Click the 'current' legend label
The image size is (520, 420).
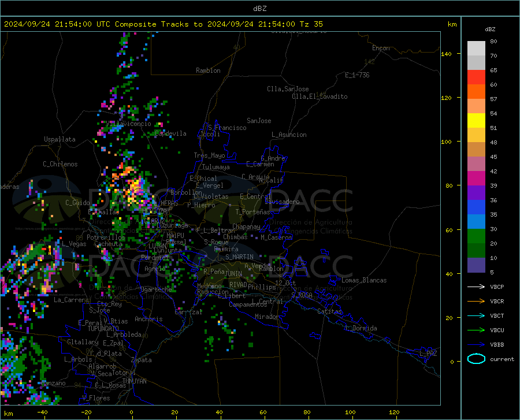(x=502, y=359)
